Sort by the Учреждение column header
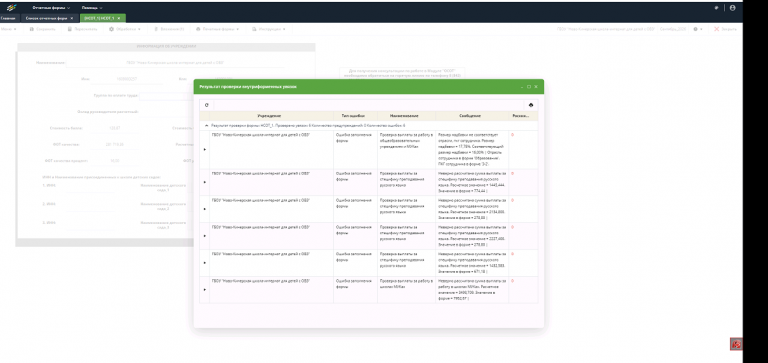The height and width of the screenshot is (363, 768). click(x=271, y=116)
